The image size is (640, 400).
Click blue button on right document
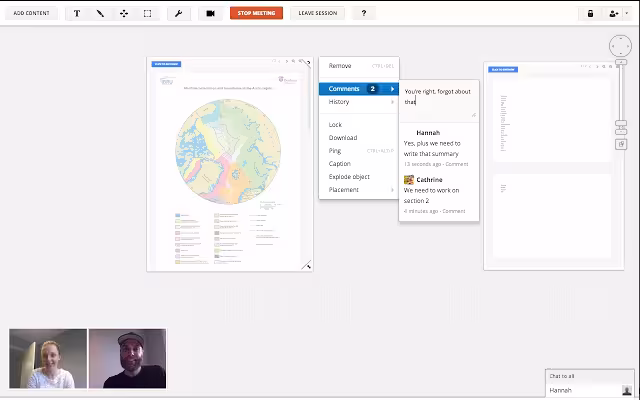503,69
